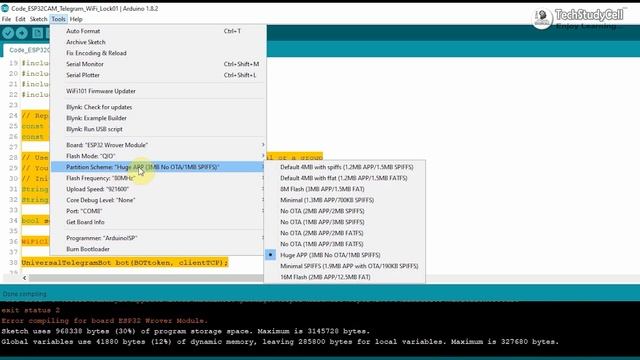Expand the Port "COM8" submenu
Viewport: 640px width, 360px height.
click(158, 211)
